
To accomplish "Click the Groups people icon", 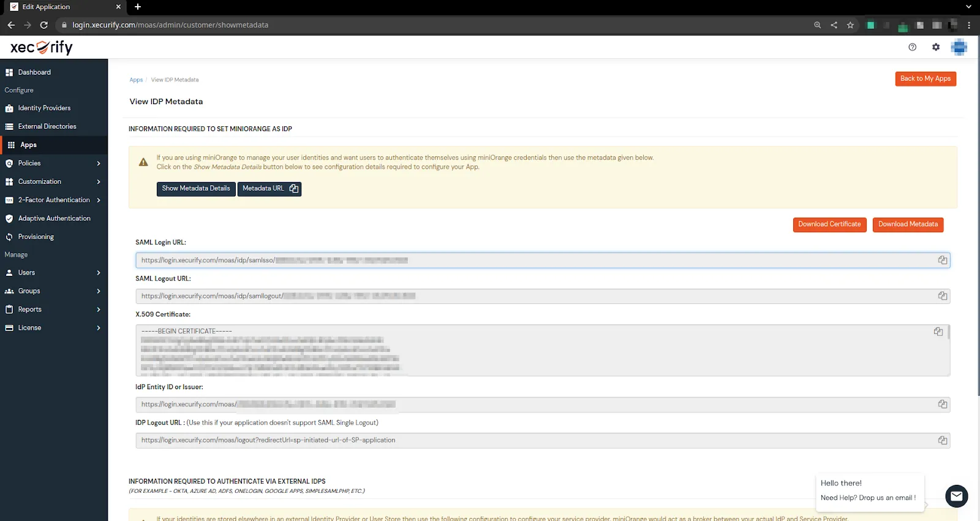I will pyautogui.click(x=9, y=291).
